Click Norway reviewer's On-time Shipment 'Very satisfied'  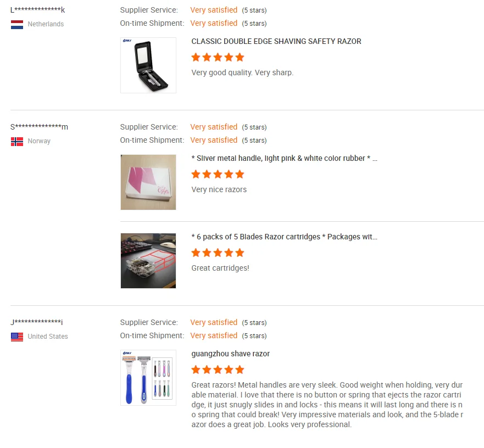tap(214, 140)
